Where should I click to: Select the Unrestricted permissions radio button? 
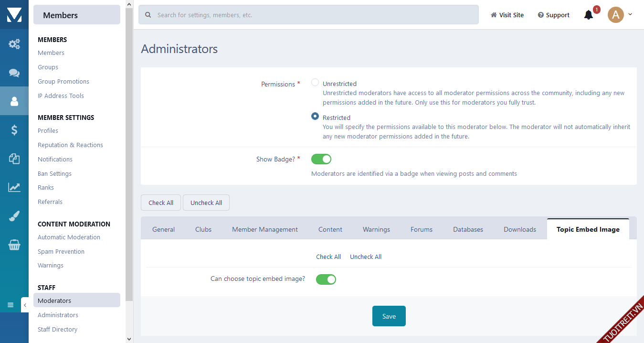pos(315,83)
